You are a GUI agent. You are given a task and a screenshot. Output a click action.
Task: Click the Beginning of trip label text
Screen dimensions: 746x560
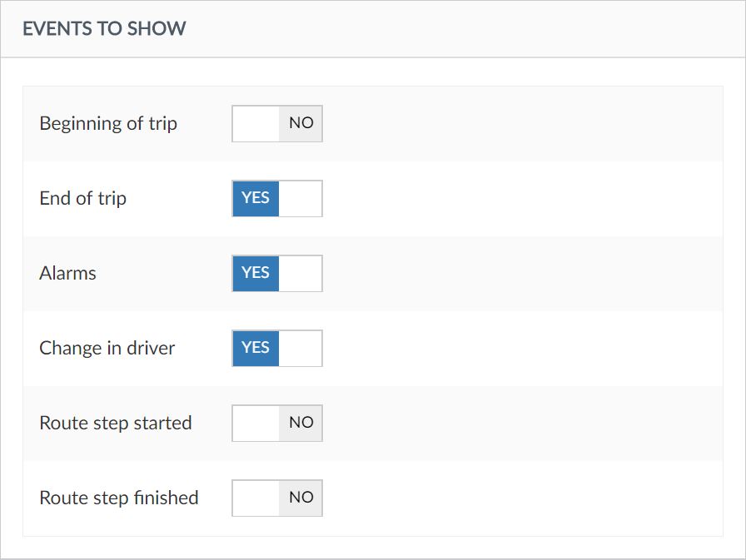pyautogui.click(x=108, y=124)
